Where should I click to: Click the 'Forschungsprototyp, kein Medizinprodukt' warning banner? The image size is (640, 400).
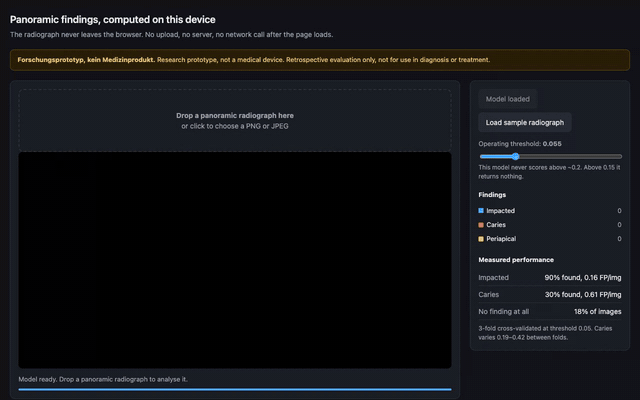[320, 60]
